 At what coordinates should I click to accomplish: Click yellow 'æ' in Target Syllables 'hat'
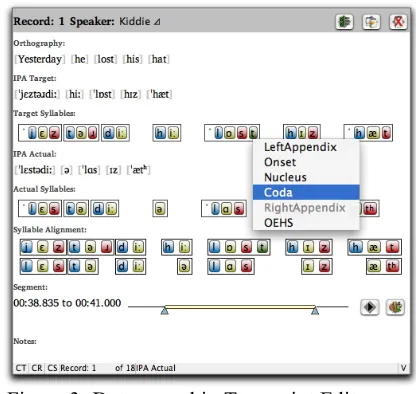pyautogui.click(x=373, y=133)
